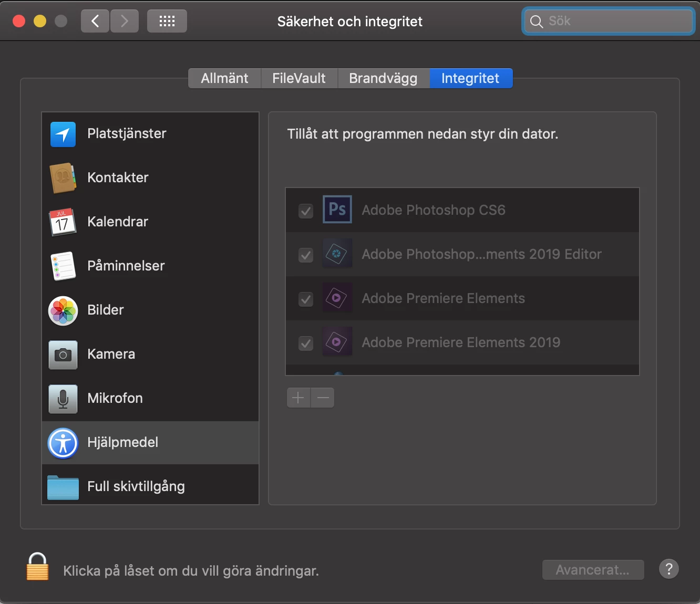Click the Kalendrar calendar icon
700x604 pixels.
point(63,222)
